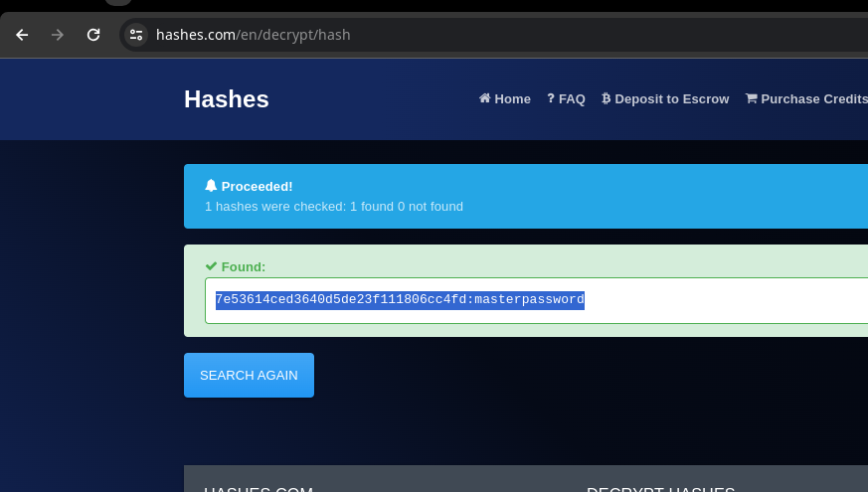Click the bell icon beside Proceeded
Viewport: 868px width, 492px height.
(x=211, y=186)
